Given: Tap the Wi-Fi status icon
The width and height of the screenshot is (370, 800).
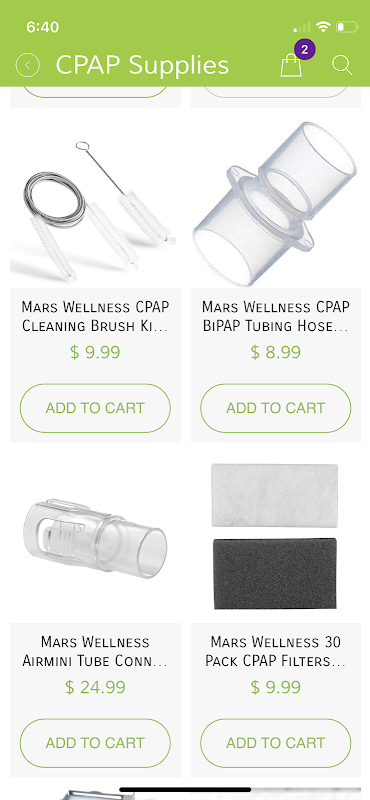Looking at the screenshot, I should [x=323, y=27].
